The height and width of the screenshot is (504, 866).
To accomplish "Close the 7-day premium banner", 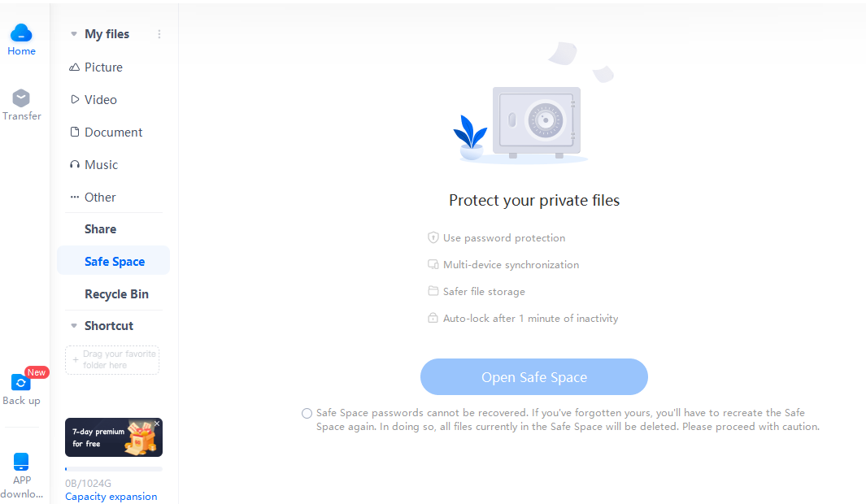I will tap(157, 424).
